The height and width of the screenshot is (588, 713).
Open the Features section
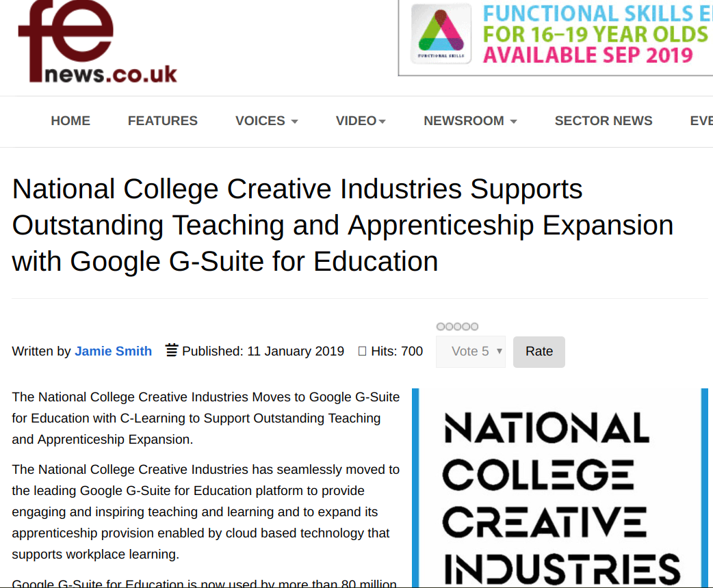click(163, 121)
